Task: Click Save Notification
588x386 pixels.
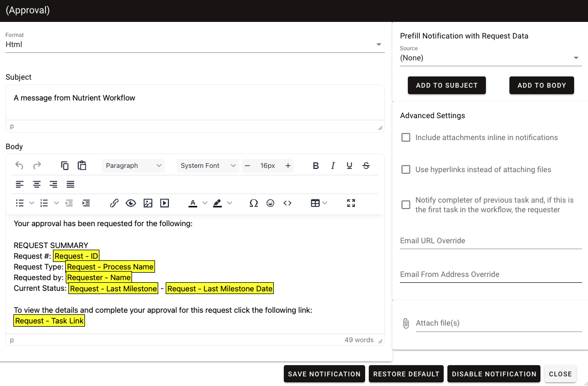Action: (x=324, y=374)
